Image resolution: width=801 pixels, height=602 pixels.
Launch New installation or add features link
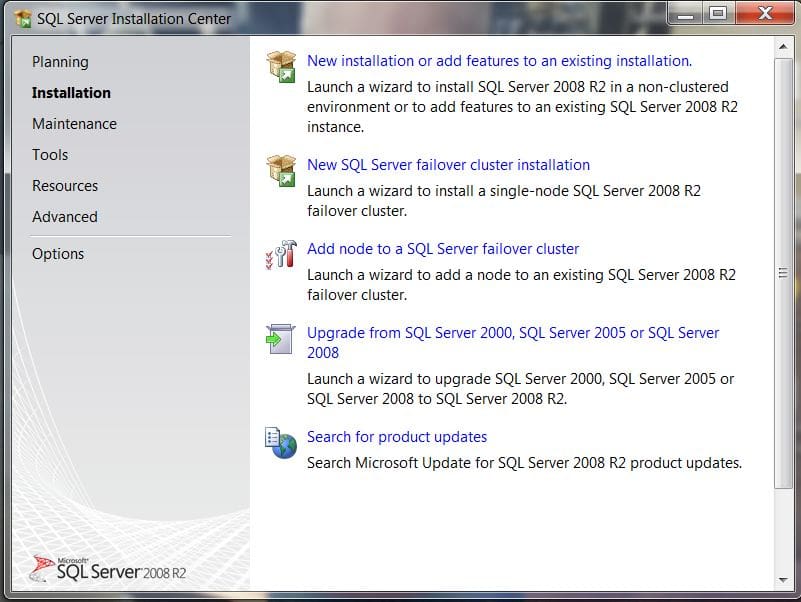coord(499,61)
